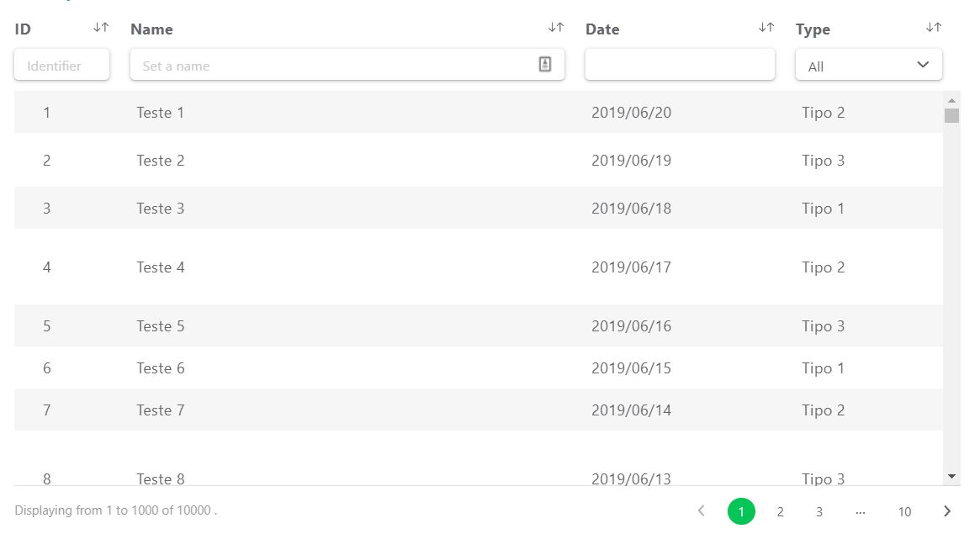Click the chevron on the All type selector
The image size is (980, 534).
click(922, 64)
